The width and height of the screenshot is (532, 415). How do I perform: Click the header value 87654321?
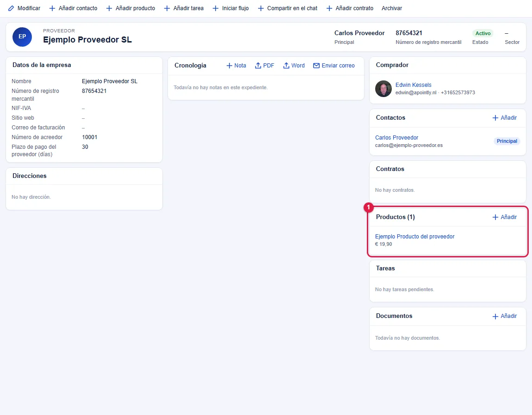tap(409, 33)
